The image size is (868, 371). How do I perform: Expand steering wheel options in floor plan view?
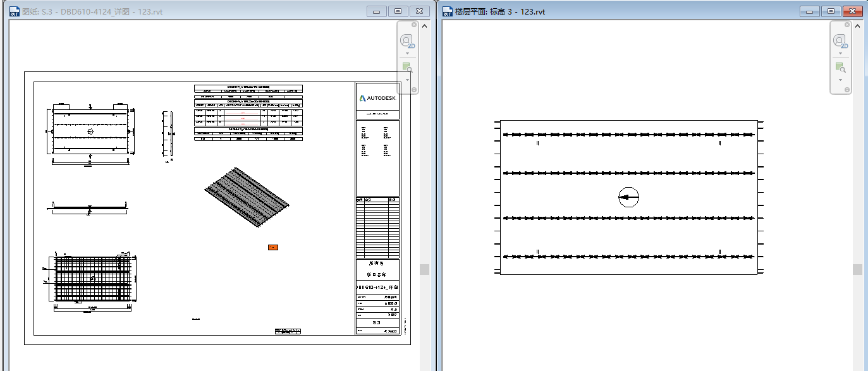[840, 53]
